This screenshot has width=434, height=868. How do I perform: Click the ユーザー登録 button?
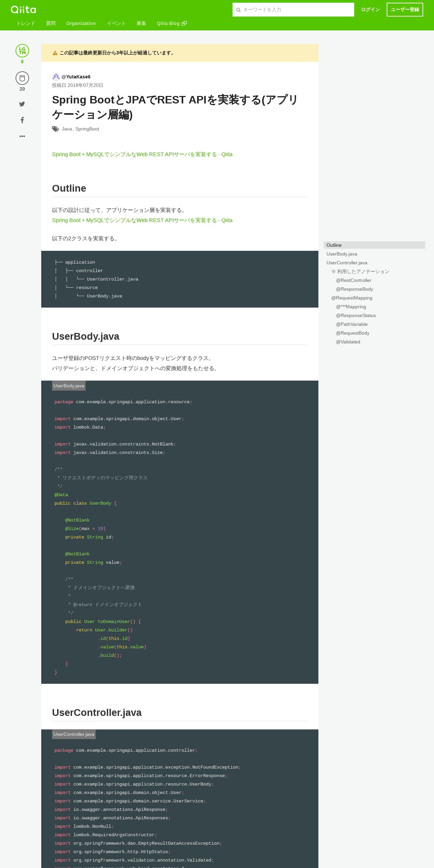coord(405,10)
